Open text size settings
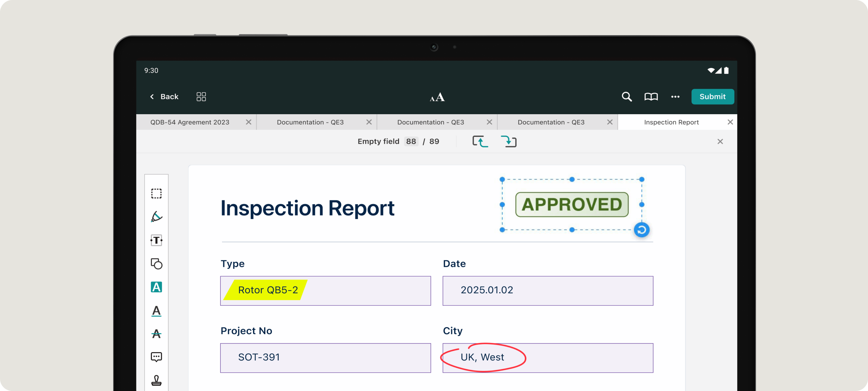The height and width of the screenshot is (391, 868). pyautogui.click(x=437, y=97)
